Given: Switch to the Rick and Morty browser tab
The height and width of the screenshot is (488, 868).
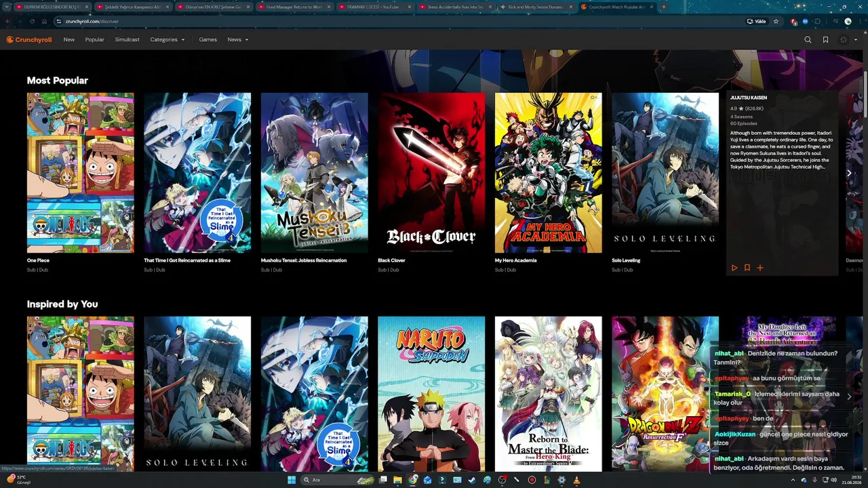Looking at the screenshot, I should pyautogui.click(x=536, y=7).
